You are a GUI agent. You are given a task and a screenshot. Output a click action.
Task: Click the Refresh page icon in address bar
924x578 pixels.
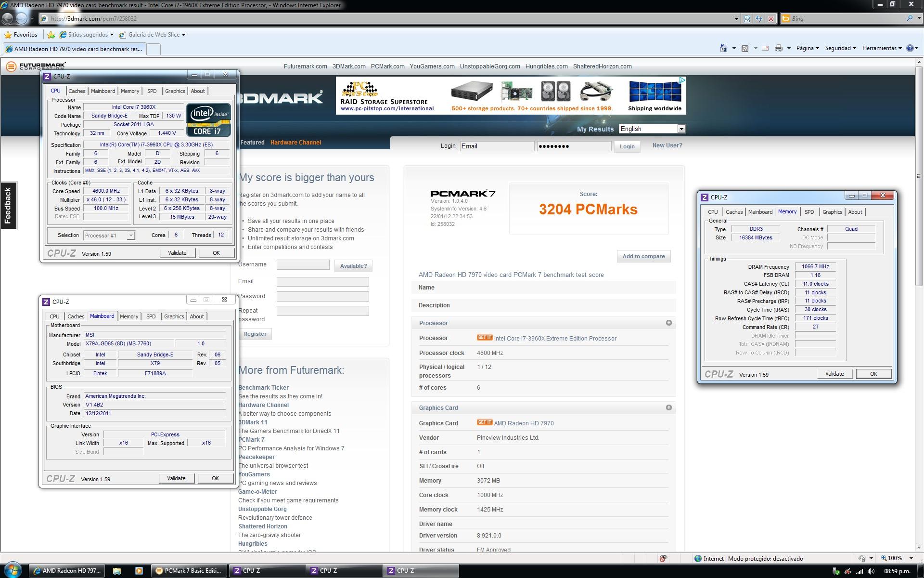pos(759,19)
